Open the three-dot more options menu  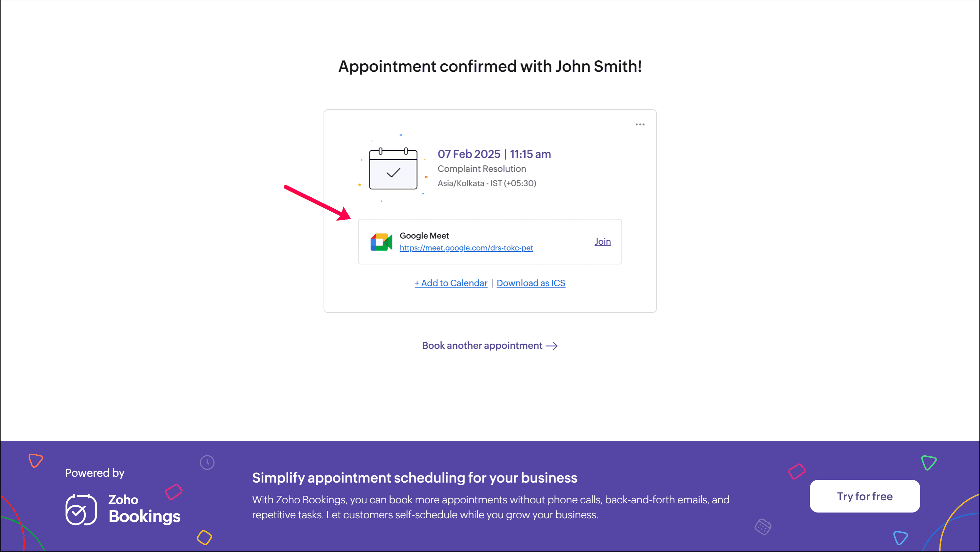[640, 125]
